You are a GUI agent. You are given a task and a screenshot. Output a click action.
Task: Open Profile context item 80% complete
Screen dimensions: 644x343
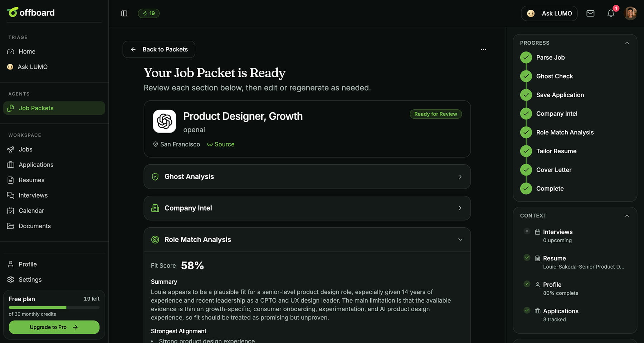[575, 289]
